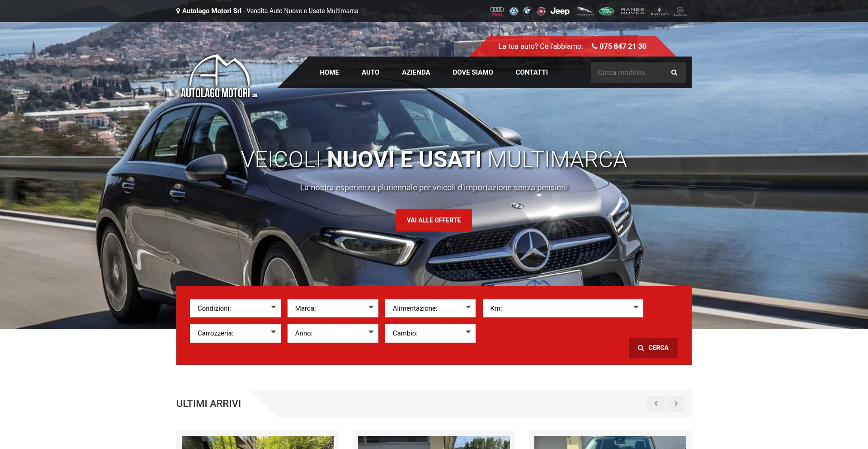This screenshot has height=449, width=868.
Task: Open the AZIENDA menu item
Action: [416, 72]
